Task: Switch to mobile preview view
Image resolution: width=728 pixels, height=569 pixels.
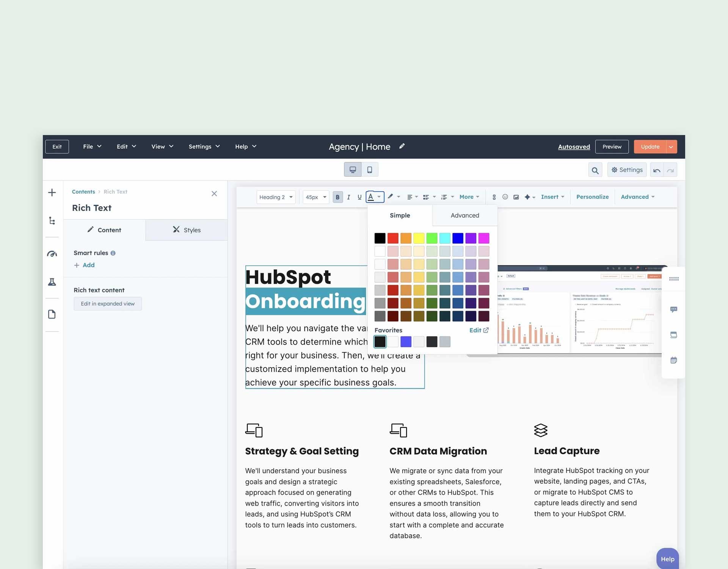Action: tap(370, 170)
